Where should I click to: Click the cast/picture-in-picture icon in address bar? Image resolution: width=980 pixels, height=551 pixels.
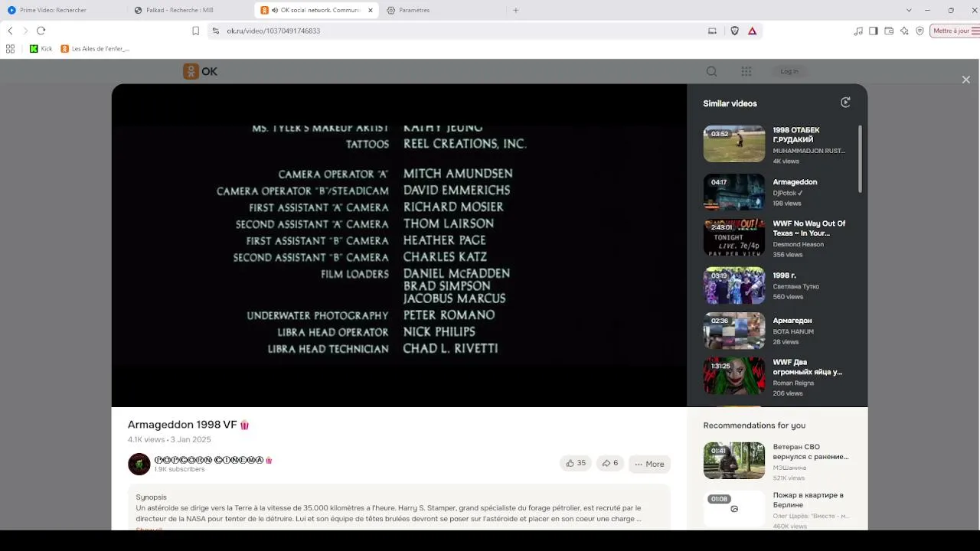[x=712, y=31]
